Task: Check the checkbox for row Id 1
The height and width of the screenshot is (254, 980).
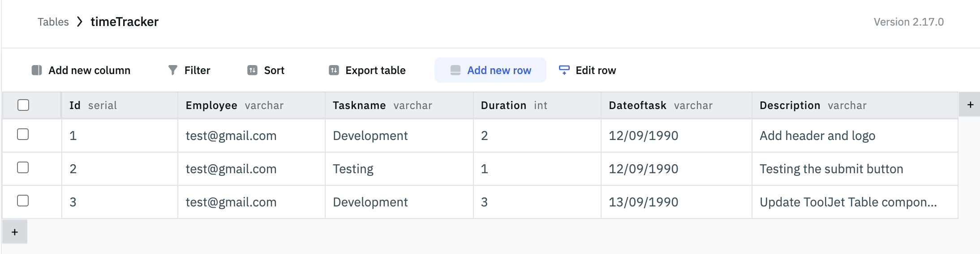Action: [x=23, y=135]
